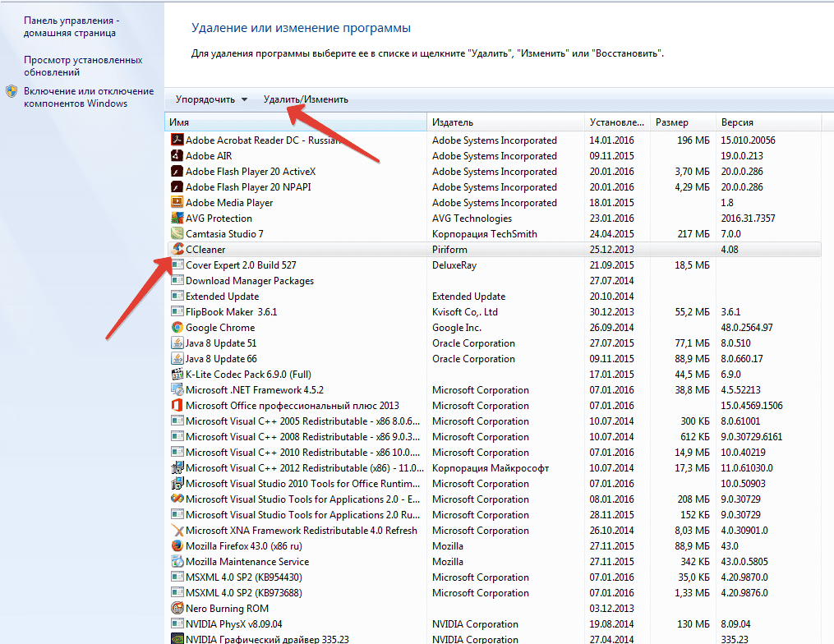The height and width of the screenshot is (644, 834).
Task: Click the AVG Technologies publisher cell
Action: [472, 218]
